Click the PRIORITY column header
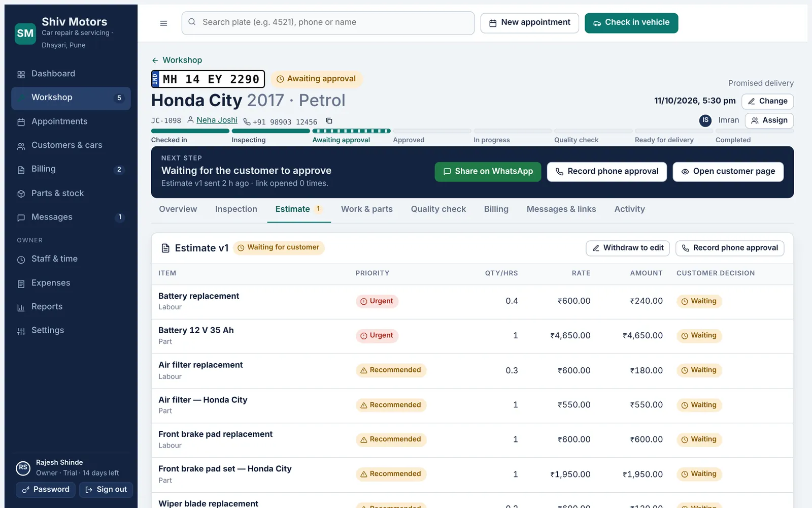This screenshot has width=812, height=508. pos(373,273)
